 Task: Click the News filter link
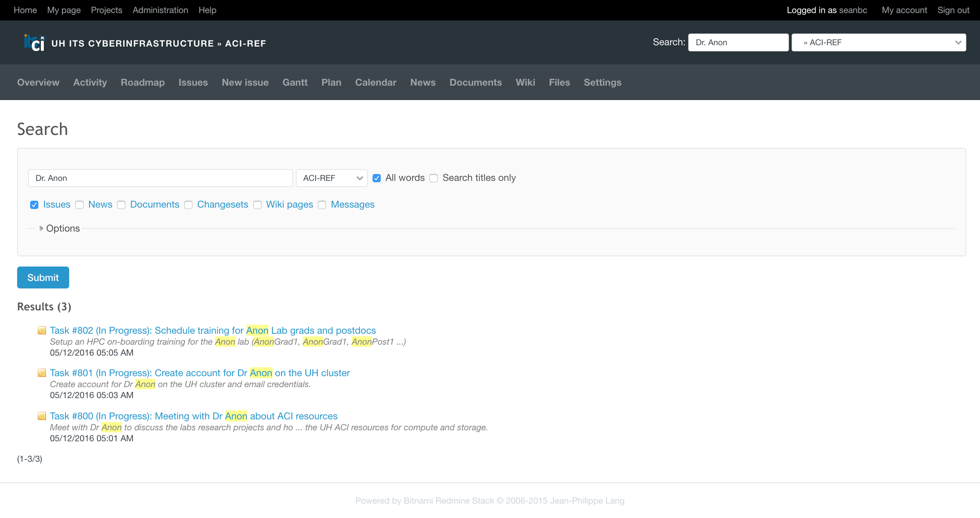click(100, 205)
